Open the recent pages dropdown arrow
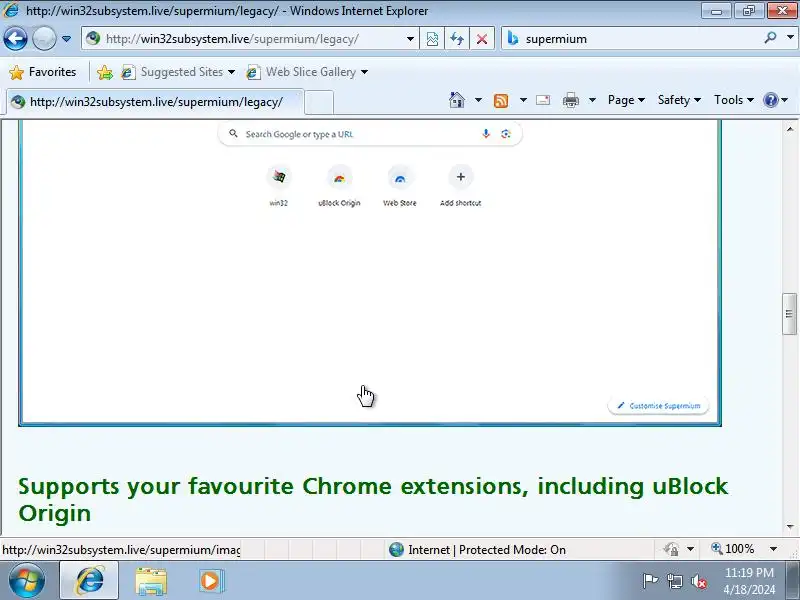Viewport: 800px width, 600px height. pos(66,39)
